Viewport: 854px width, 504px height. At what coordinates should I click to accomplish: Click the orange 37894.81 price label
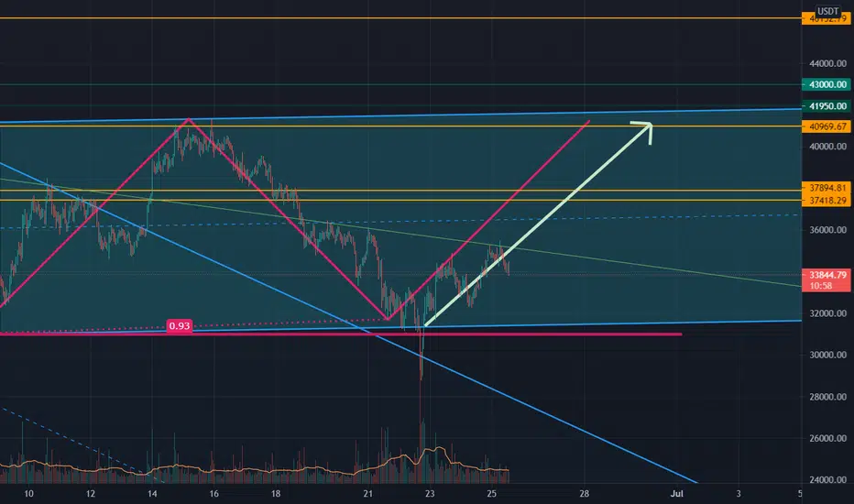click(827, 188)
